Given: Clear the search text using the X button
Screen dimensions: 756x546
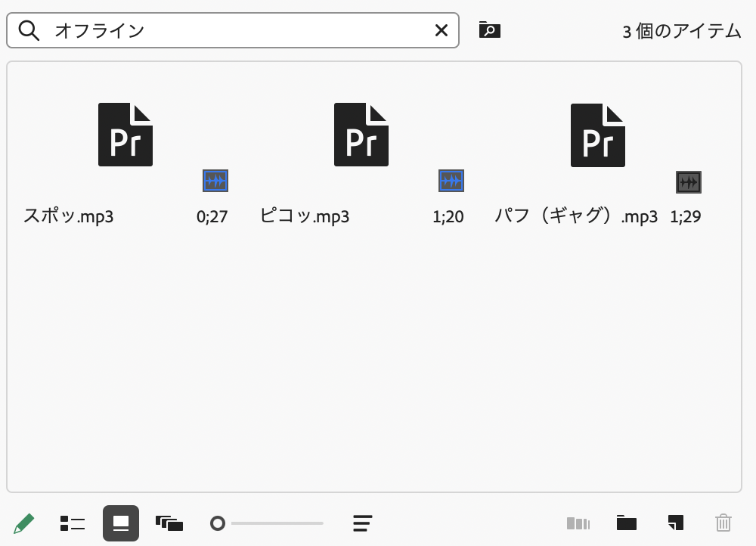Looking at the screenshot, I should point(441,30).
